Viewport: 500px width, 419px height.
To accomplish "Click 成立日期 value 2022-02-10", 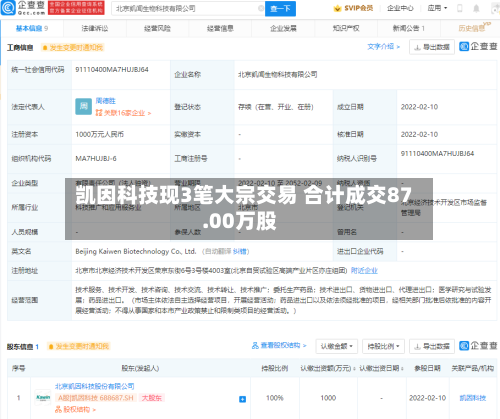I will coord(419,107).
